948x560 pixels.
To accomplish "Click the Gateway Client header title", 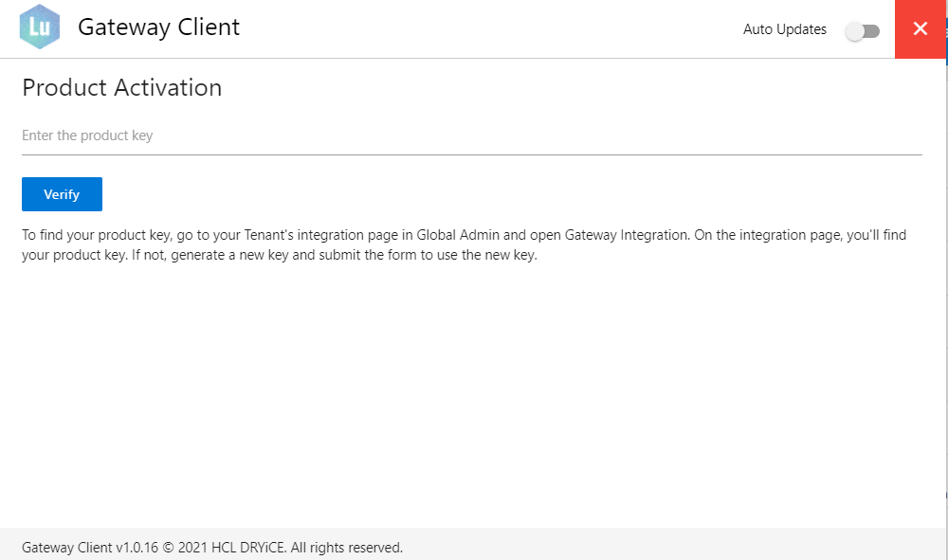I will [159, 27].
